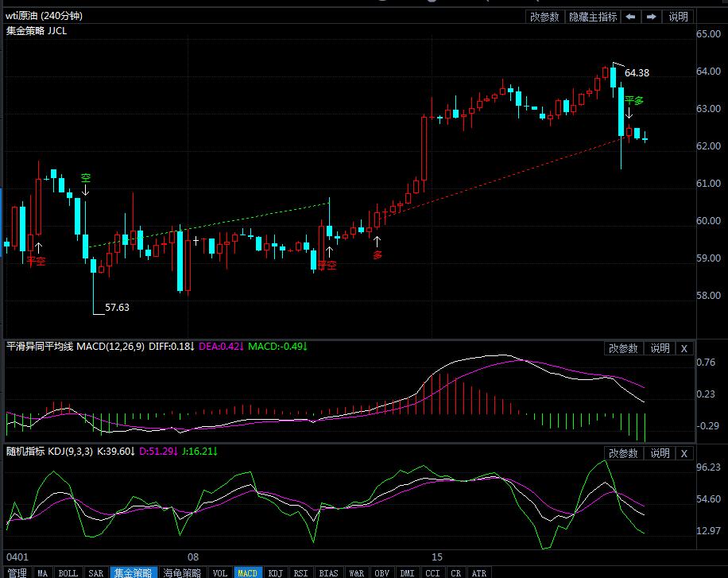Click 改参数 in the MACD panel
This screenshot has height=578, width=728.
tap(623, 348)
